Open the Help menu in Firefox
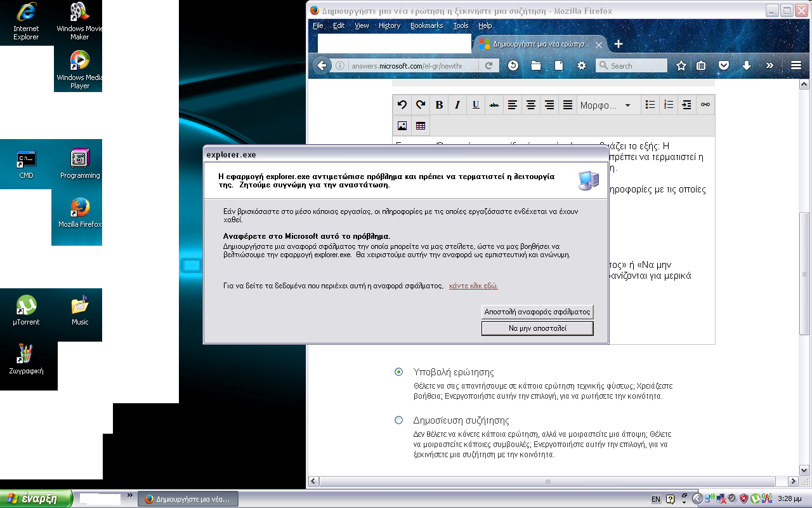The image size is (812, 508). click(x=485, y=25)
